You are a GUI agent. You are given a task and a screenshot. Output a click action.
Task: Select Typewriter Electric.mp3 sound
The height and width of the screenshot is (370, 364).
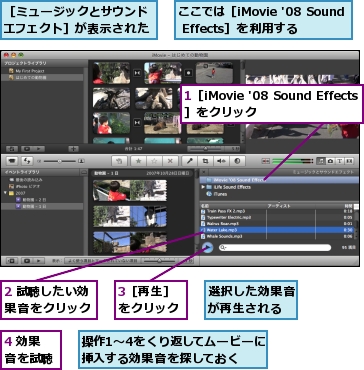coord(277,217)
